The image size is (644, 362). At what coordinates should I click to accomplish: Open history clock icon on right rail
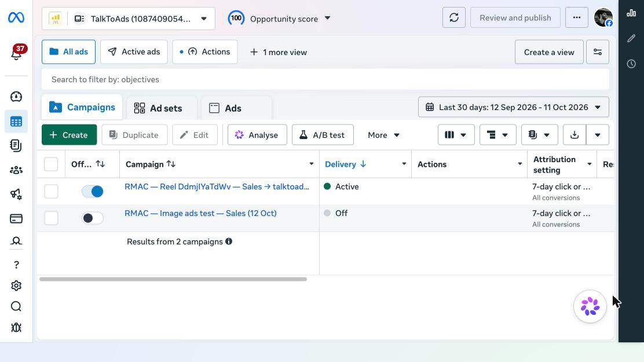point(631,64)
